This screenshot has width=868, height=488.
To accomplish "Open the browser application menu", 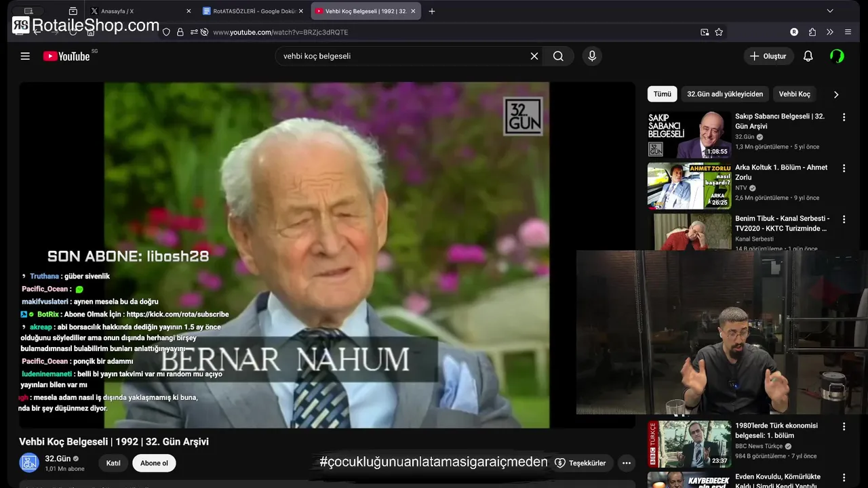I will [x=848, y=32].
